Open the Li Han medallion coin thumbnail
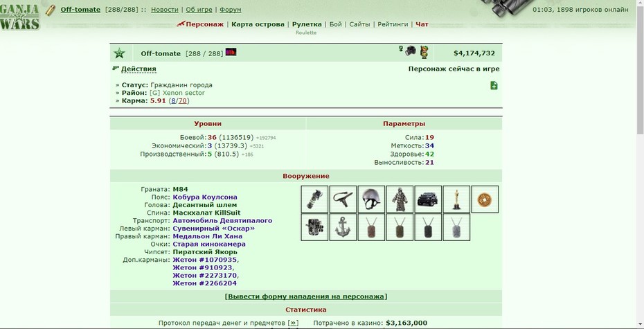Screen dimensions: 644x329 tap(485, 199)
